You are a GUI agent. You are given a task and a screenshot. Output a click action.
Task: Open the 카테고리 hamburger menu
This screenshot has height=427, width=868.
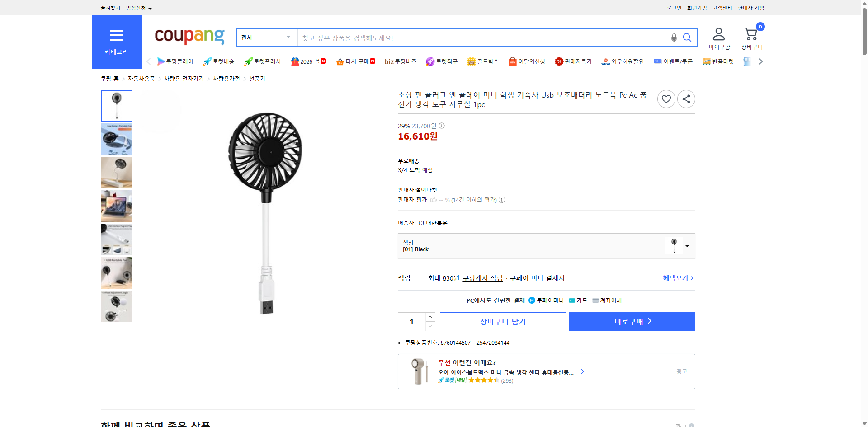coord(116,36)
